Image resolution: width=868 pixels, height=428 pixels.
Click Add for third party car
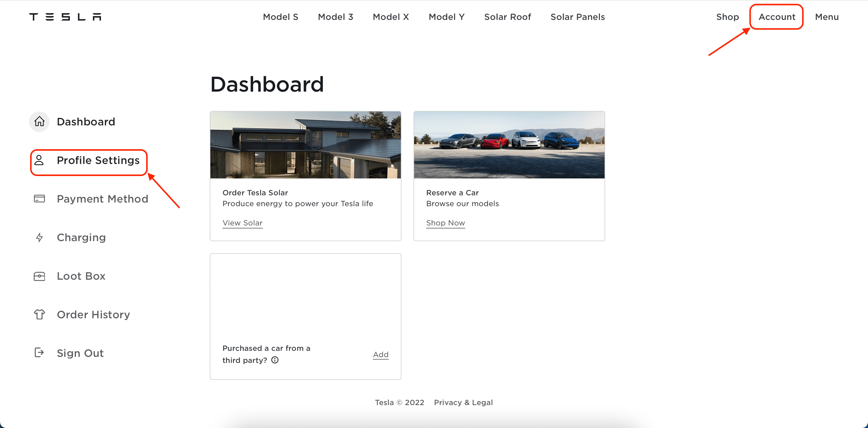380,354
